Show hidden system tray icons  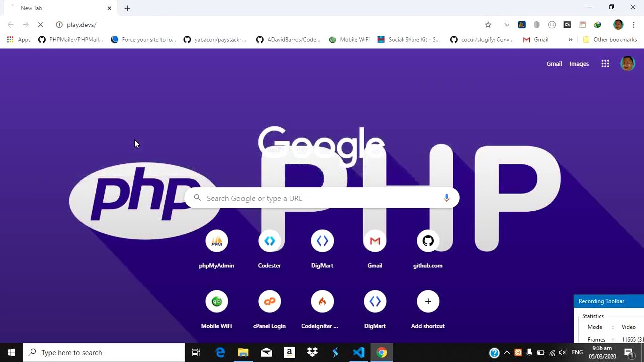pos(507,353)
